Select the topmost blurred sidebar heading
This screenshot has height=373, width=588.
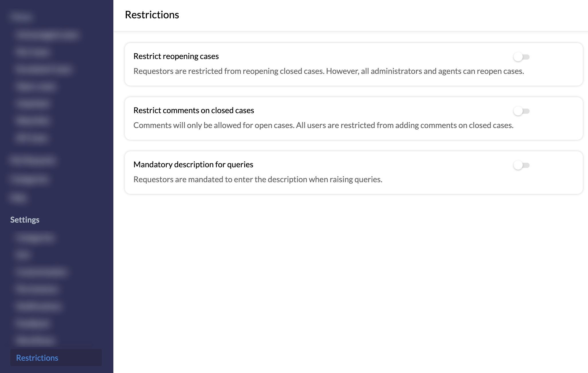[21, 17]
